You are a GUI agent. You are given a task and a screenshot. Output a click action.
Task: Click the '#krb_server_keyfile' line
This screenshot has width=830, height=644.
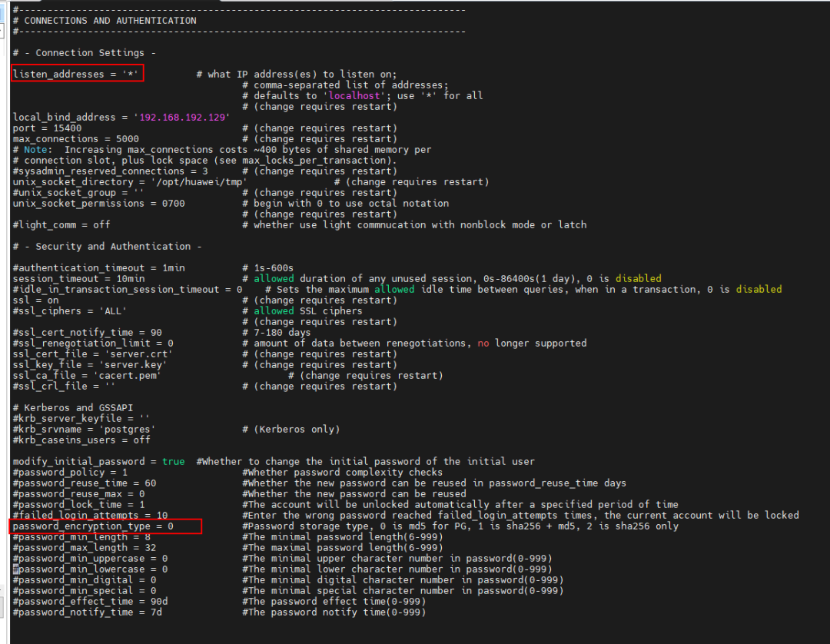click(x=81, y=419)
